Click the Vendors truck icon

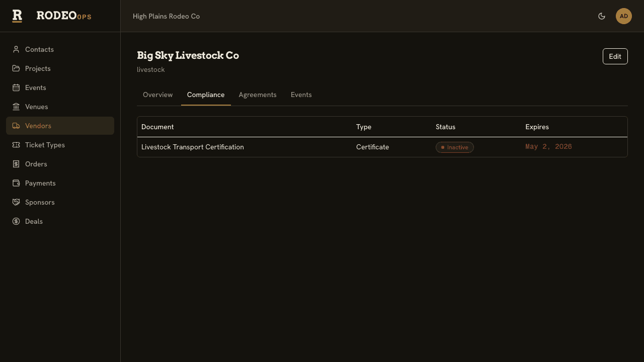click(16, 126)
